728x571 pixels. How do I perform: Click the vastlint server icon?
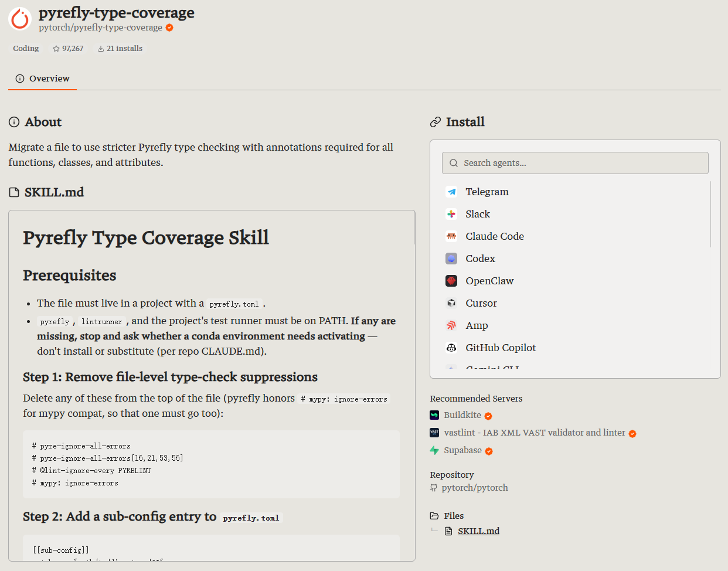[x=434, y=433]
